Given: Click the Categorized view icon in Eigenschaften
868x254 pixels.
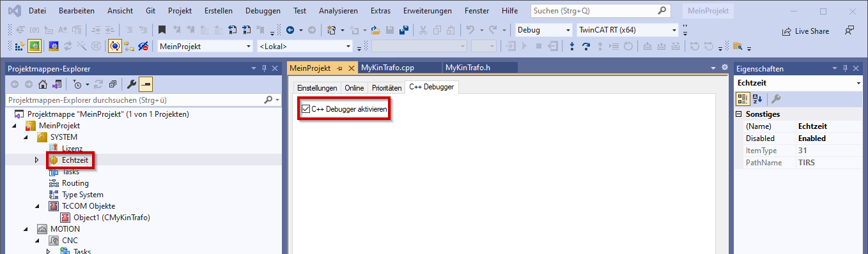Looking at the screenshot, I should click(x=743, y=98).
